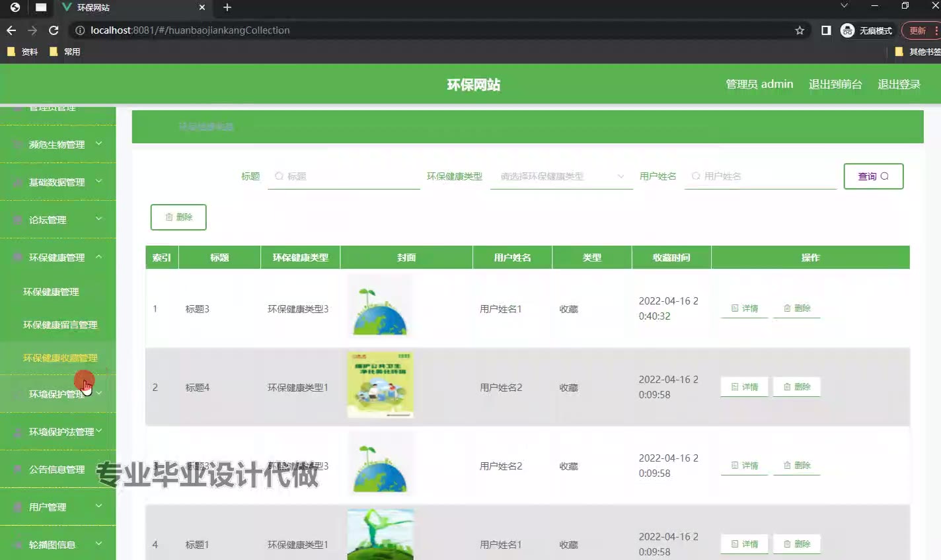Click the 标题 search input field

point(344,176)
